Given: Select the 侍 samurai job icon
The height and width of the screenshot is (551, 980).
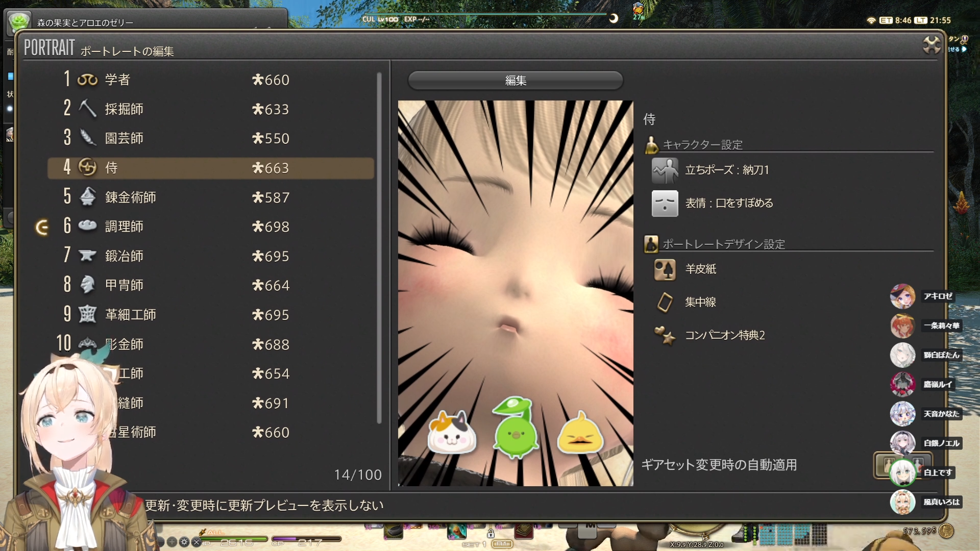Looking at the screenshot, I should [x=87, y=167].
